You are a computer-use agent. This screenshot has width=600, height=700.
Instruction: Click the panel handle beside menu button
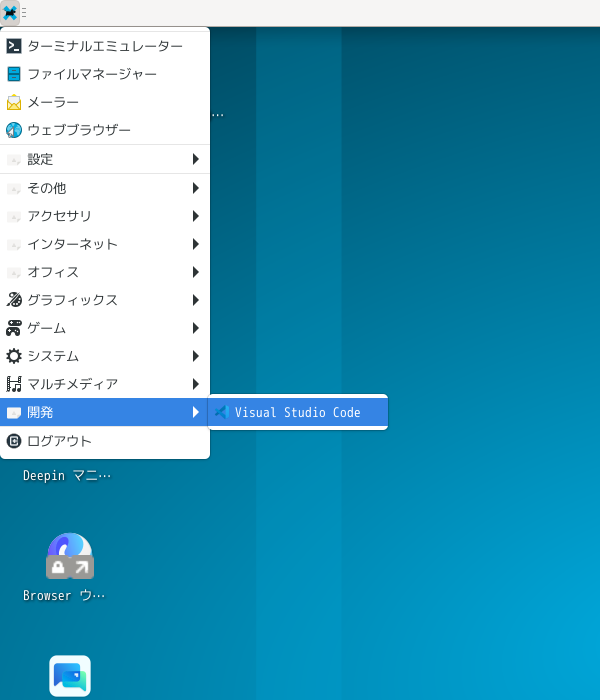coord(24,13)
